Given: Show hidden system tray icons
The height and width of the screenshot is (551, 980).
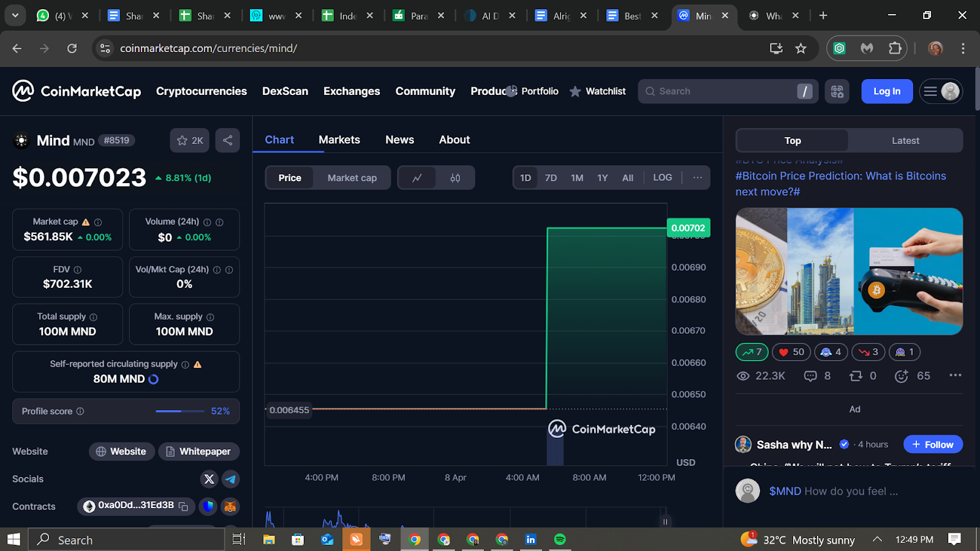Looking at the screenshot, I should pyautogui.click(x=877, y=539).
